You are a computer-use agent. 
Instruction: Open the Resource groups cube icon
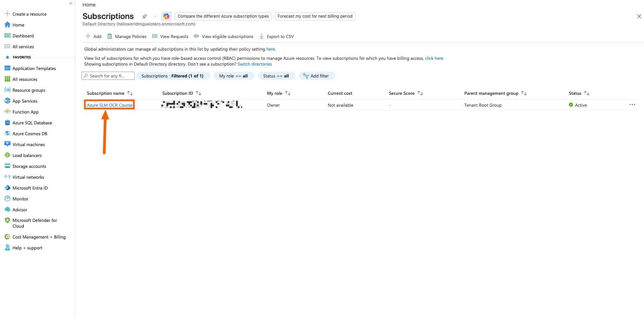(x=7, y=90)
